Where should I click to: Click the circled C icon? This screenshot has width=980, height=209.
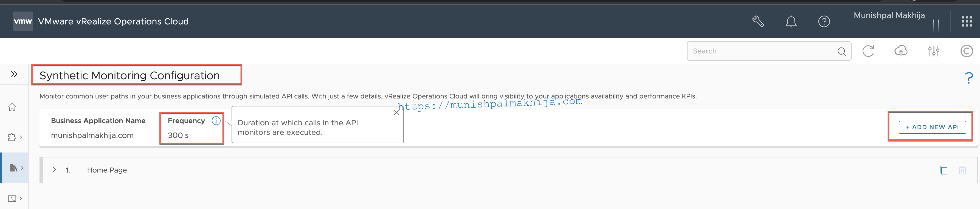[x=966, y=51]
